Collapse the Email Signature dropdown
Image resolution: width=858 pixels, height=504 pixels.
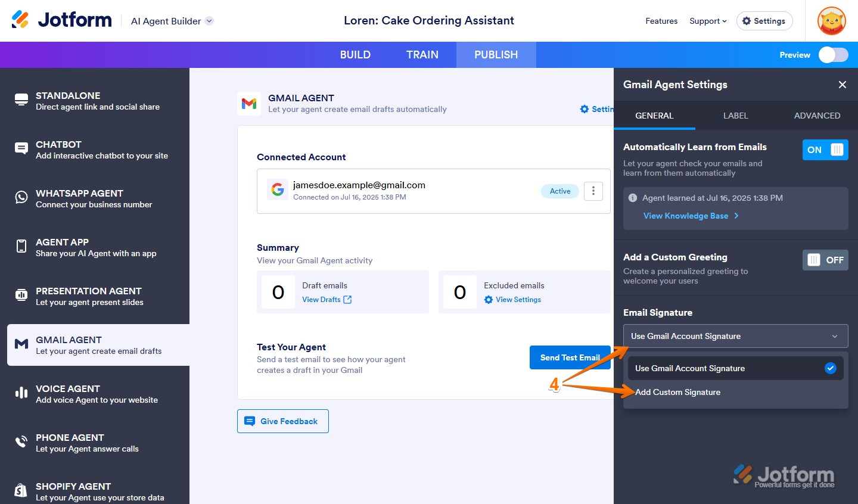pos(736,336)
